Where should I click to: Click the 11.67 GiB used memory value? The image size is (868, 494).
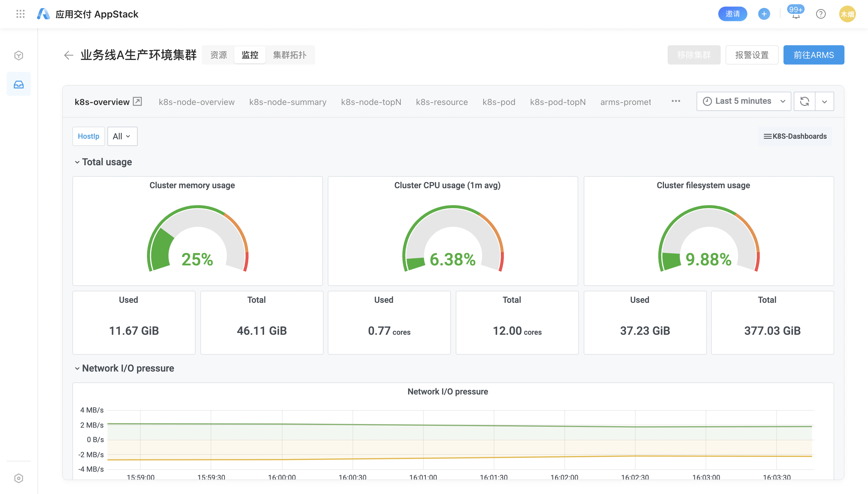tap(134, 331)
